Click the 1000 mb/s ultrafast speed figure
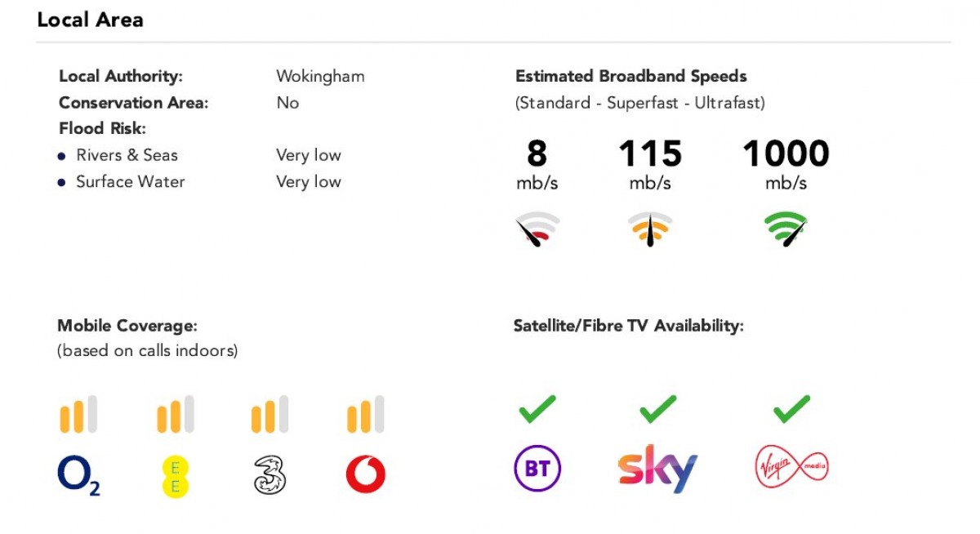 pyautogui.click(x=786, y=154)
